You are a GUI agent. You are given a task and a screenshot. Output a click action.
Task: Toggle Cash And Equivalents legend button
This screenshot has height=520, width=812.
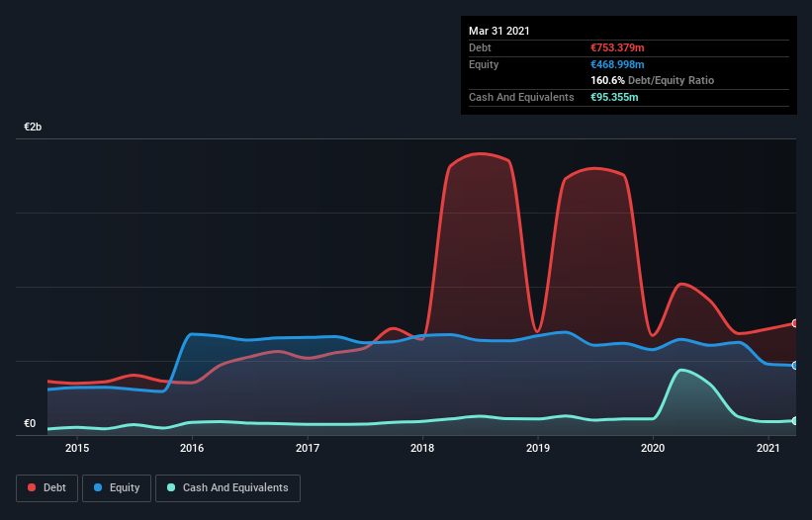pyautogui.click(x=227, y=488)
